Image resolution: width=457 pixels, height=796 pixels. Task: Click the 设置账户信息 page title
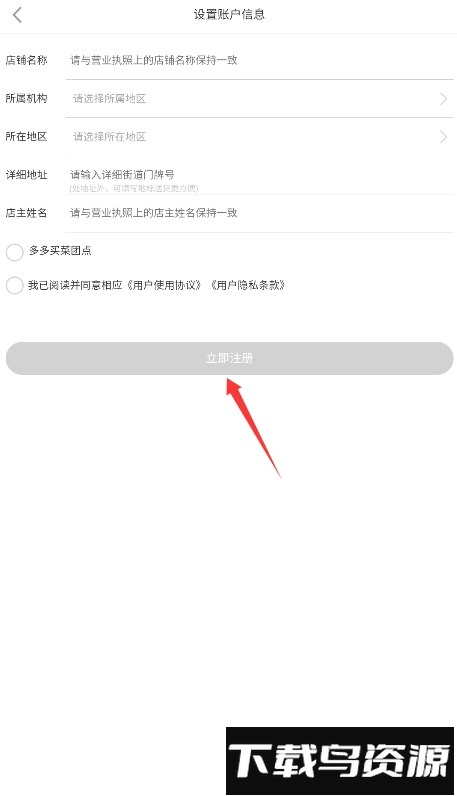click(x=229, y=14)
